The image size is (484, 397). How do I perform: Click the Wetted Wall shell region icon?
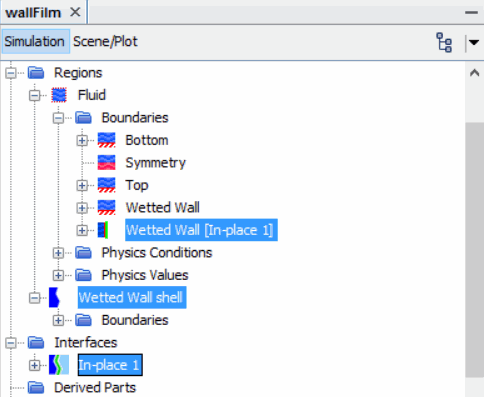54,298
